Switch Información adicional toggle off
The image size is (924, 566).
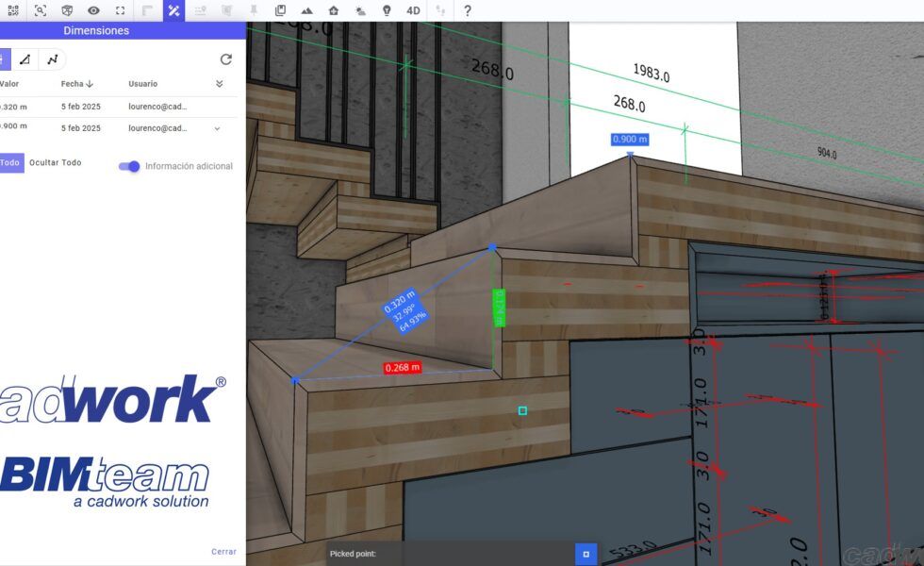pos(129,166)
